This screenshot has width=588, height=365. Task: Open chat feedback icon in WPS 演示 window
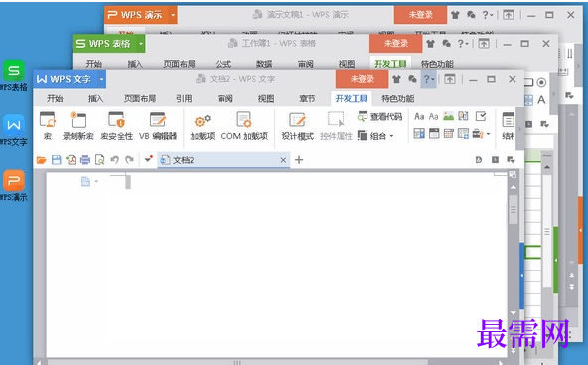click(x=471, y=15)
